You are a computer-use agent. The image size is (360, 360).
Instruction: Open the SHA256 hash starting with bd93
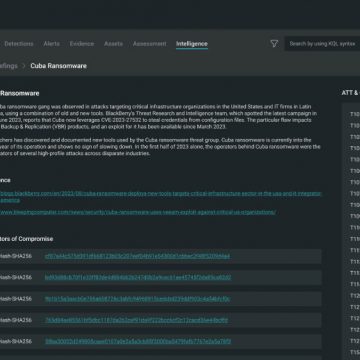click(x=138, y=277)
